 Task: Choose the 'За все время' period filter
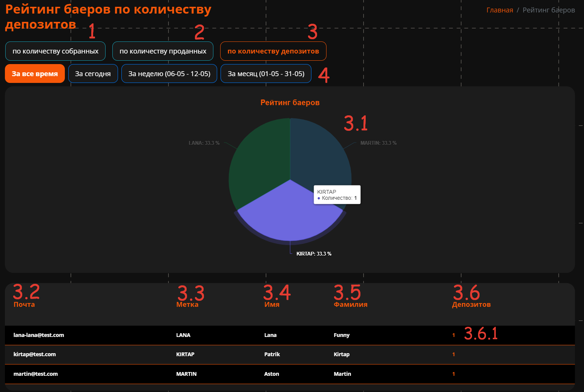click(x=35, y=74)
